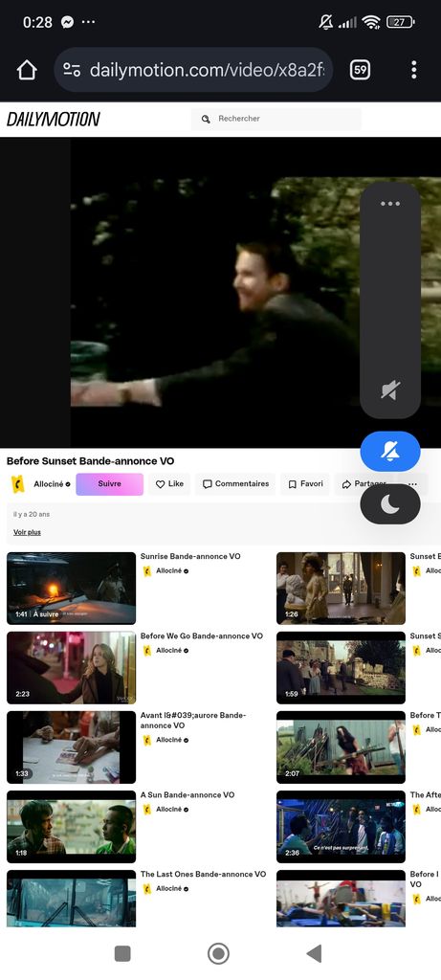Focus the Rechercher search field

(276, 119)
